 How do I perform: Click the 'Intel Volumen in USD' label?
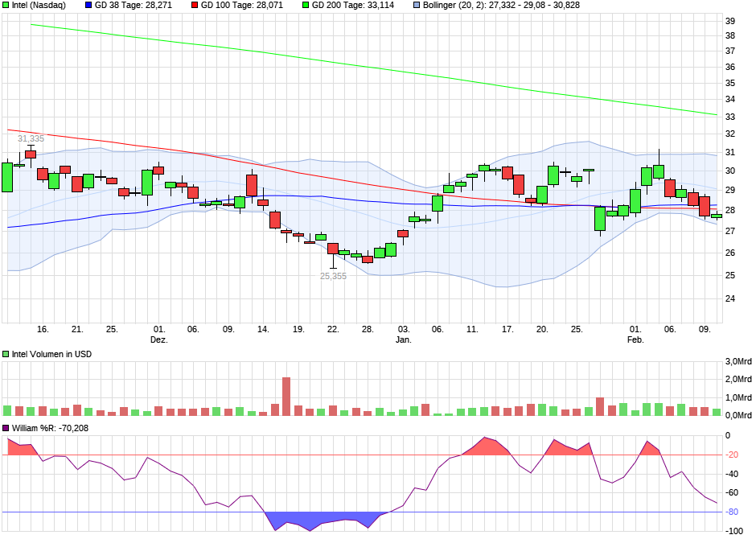(x=51, y=354)
